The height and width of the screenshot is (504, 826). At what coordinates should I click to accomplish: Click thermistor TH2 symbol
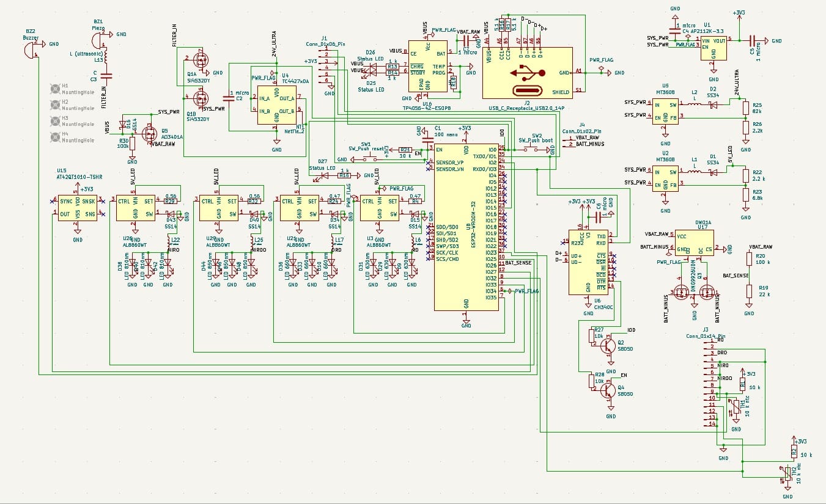[x=787, y=473]
